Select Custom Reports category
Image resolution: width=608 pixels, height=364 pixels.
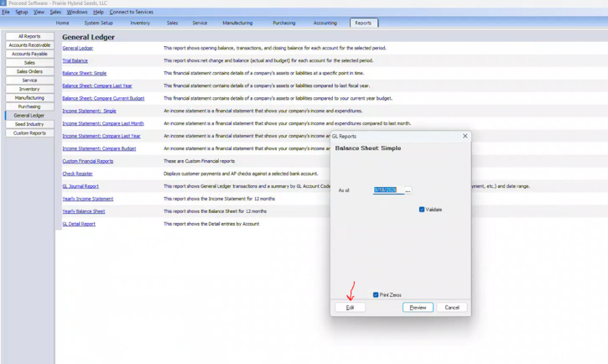coord(29,133)
